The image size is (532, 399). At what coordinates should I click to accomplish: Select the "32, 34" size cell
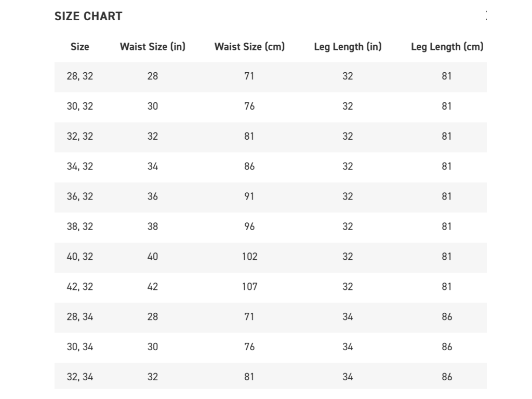pos(80,377)
